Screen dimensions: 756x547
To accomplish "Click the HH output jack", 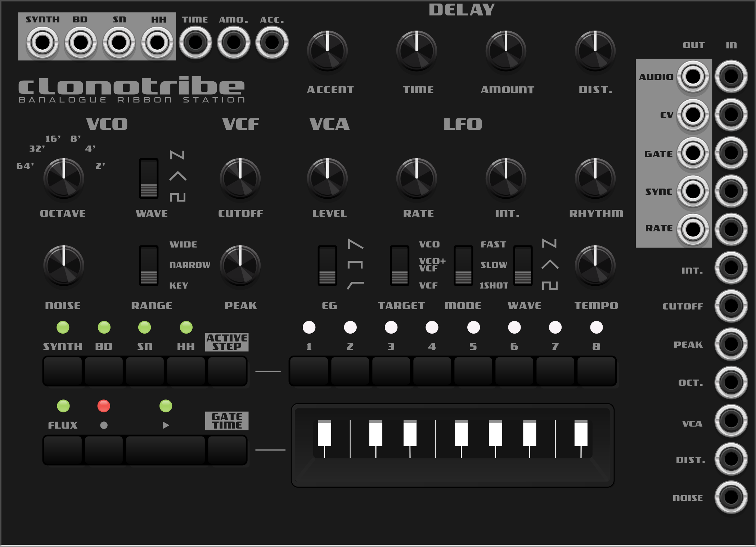I will click(157, 43).
